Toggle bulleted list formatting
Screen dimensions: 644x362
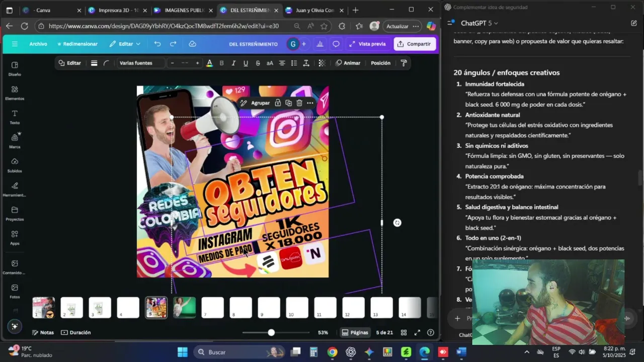click(294, 63)
